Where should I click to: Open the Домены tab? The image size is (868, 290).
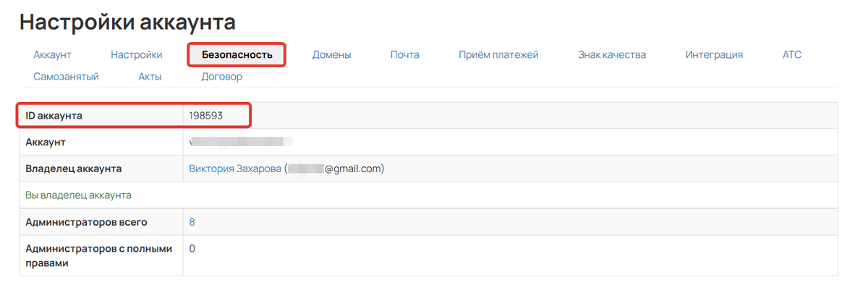pyautogui.click(x=331, y=54)
